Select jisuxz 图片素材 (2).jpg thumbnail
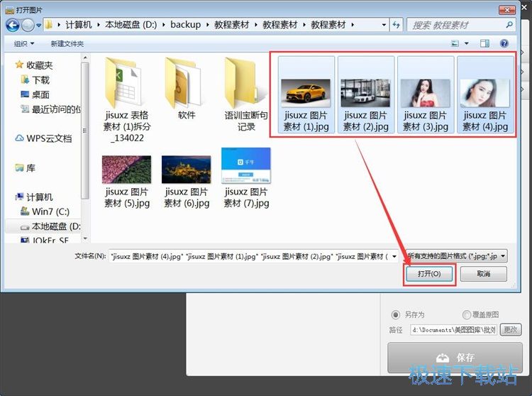532x396 pixels. 366,94
